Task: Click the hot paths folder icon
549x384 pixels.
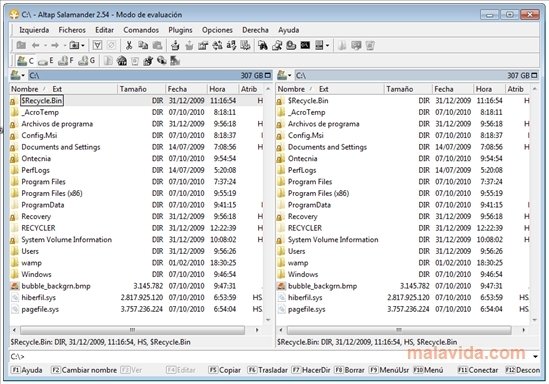Action: click(74, 45)
